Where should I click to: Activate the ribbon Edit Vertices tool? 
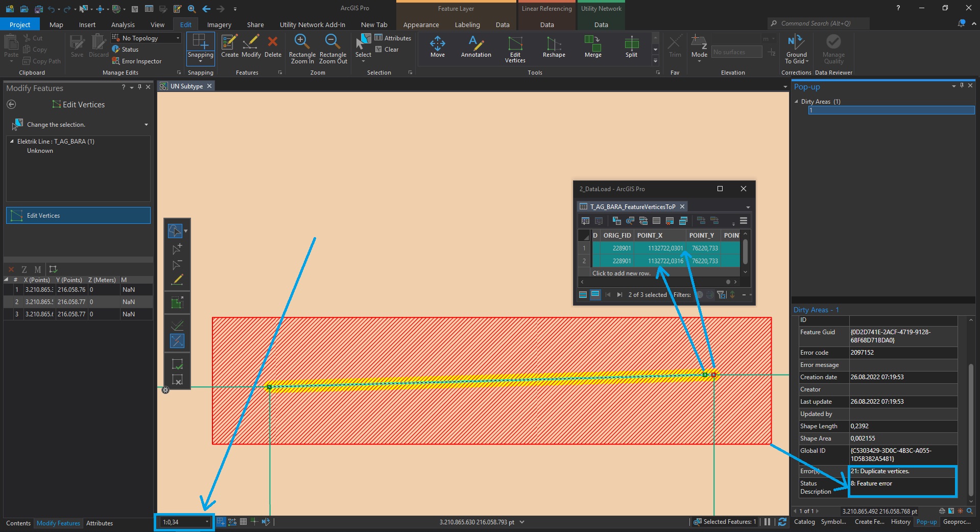click(x=515, y=49)
